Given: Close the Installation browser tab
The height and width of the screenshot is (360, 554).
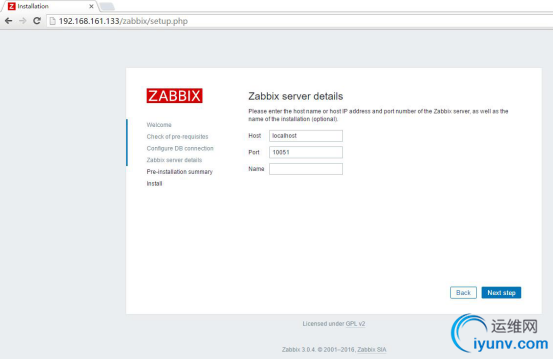Looking at the screenshot, I should tap(91, 6).
